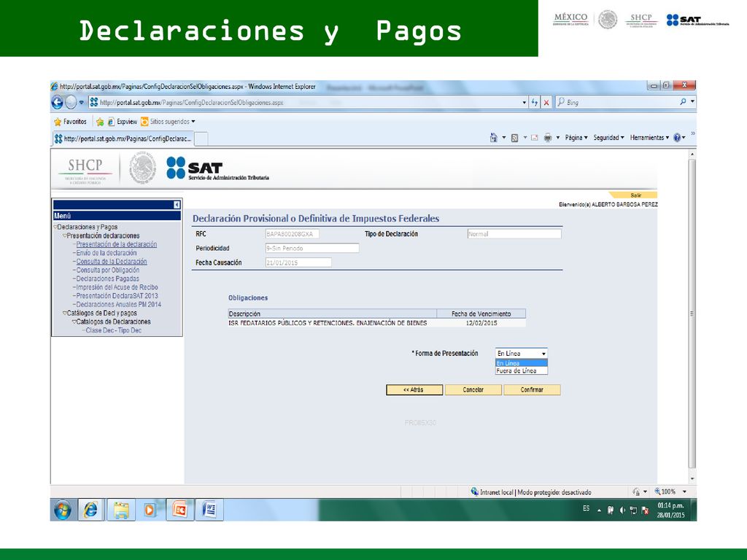747x560 pixels.
Task: Switch to PowerPoint in the taskbar
Action: tap(180, 510)
